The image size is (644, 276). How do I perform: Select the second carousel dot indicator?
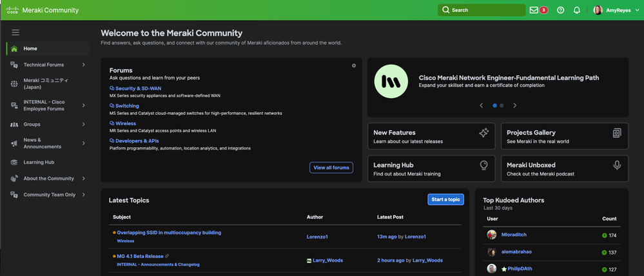coord(502,105)
